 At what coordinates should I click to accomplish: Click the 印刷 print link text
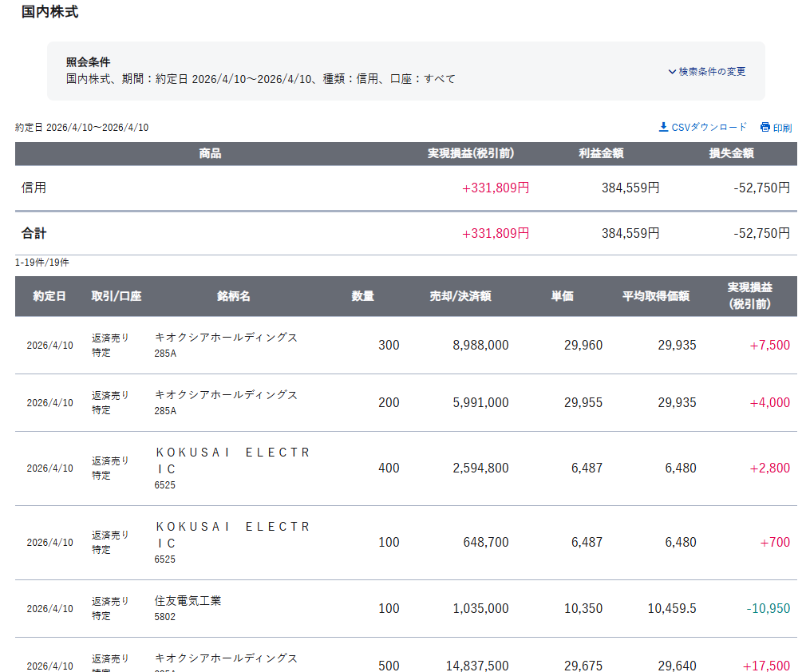pyautogui.click(x=782, y=128)
